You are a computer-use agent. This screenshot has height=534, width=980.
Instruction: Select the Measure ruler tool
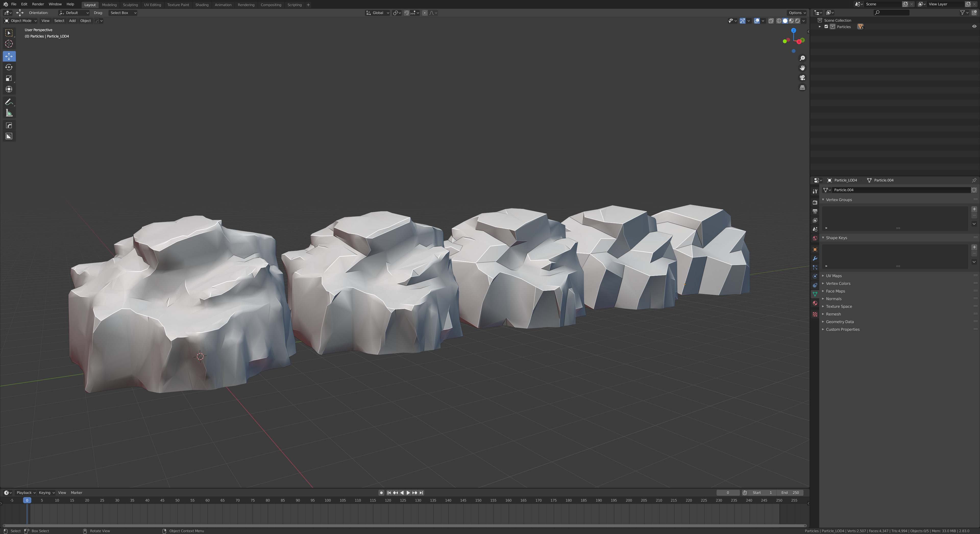(x=9, y=113)
